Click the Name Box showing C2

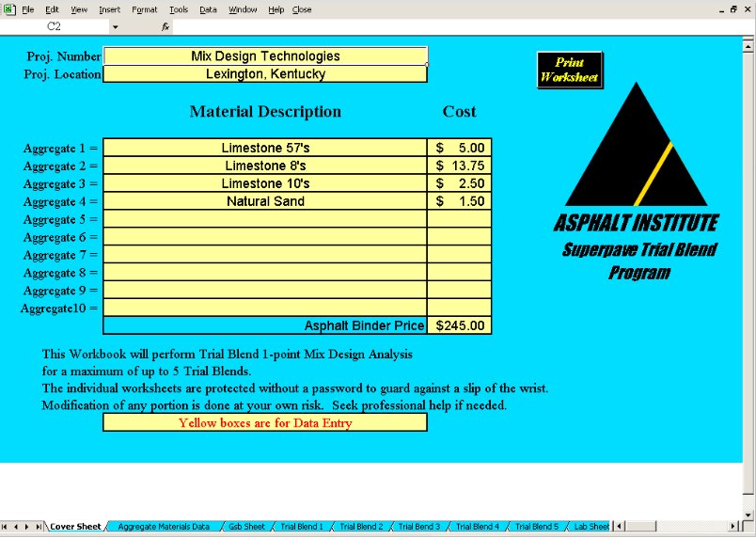coord(54,26)
